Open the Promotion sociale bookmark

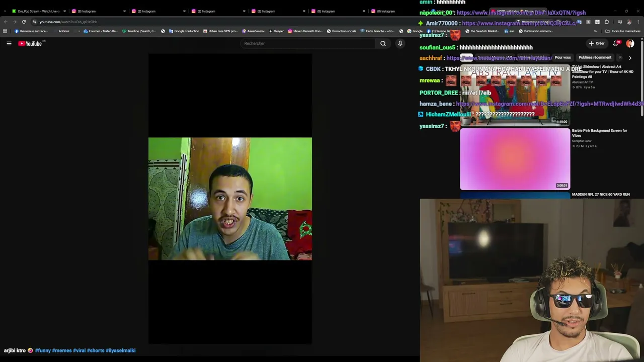[x=342, y=31]
